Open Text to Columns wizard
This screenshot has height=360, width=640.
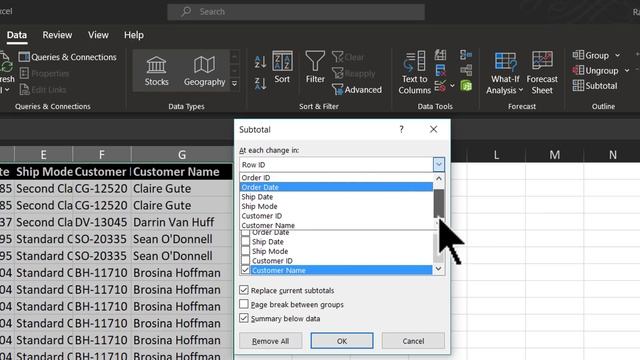(414, 73)
